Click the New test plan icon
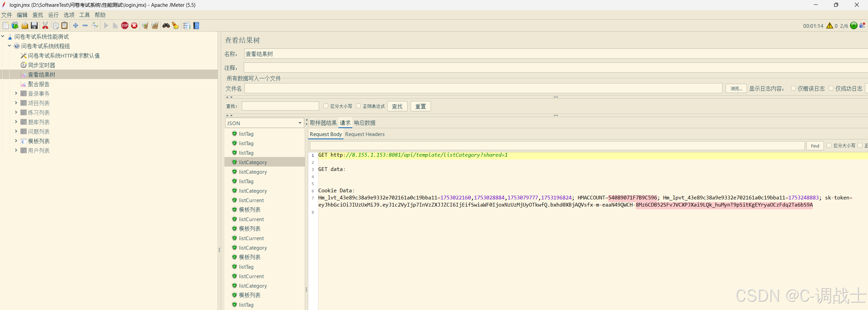 click(x=6, y=25)
